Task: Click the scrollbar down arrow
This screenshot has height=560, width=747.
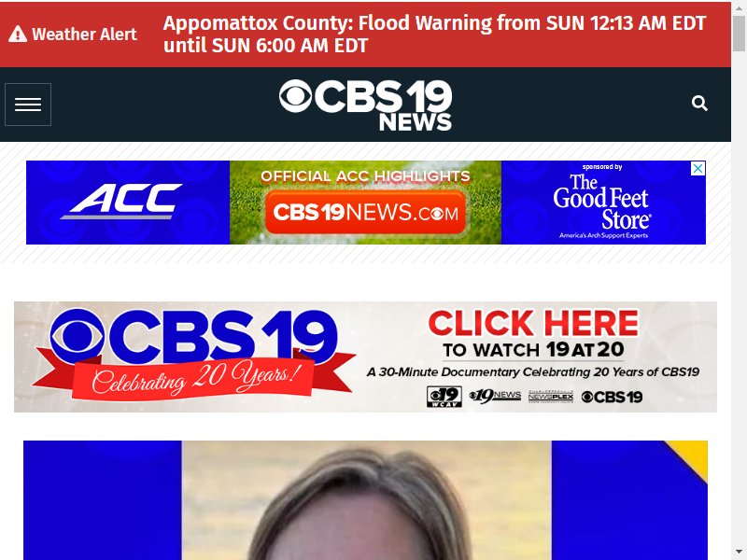Action: (x=739, y=553)
